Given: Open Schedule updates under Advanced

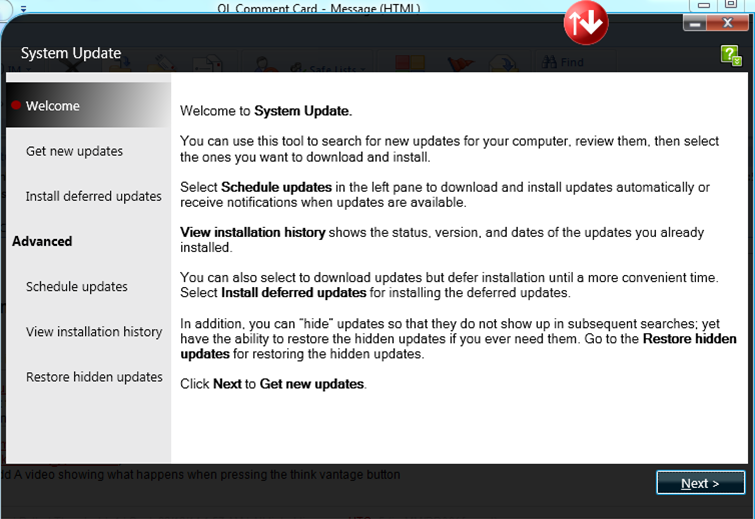Looking at the screenshot, I should [76, 286].
